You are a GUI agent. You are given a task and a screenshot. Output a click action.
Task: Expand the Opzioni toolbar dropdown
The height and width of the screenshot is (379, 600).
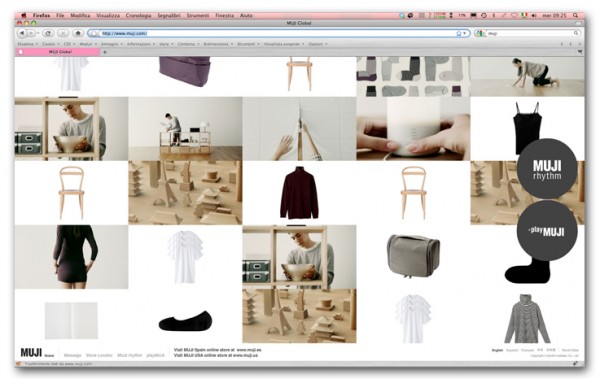[x=318, y=44]
